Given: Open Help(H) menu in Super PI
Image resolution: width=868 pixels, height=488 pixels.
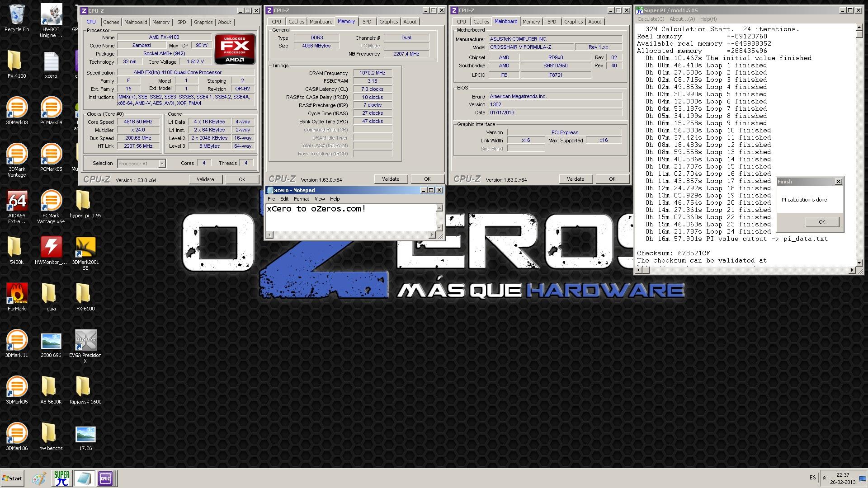Looking at the screenshot, I should (708, 19).
